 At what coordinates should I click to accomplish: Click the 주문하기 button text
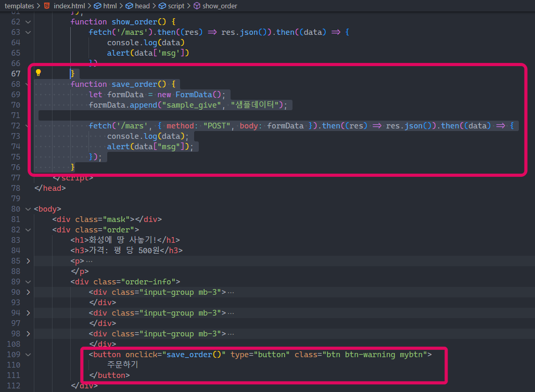[x=122, y=364]
